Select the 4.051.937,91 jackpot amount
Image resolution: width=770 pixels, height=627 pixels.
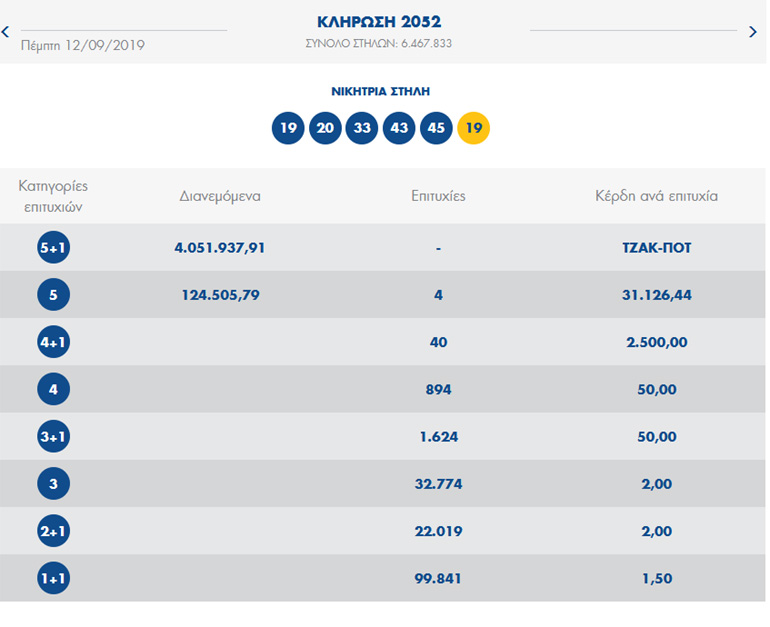pyautogui.click(x=219, y=248)
